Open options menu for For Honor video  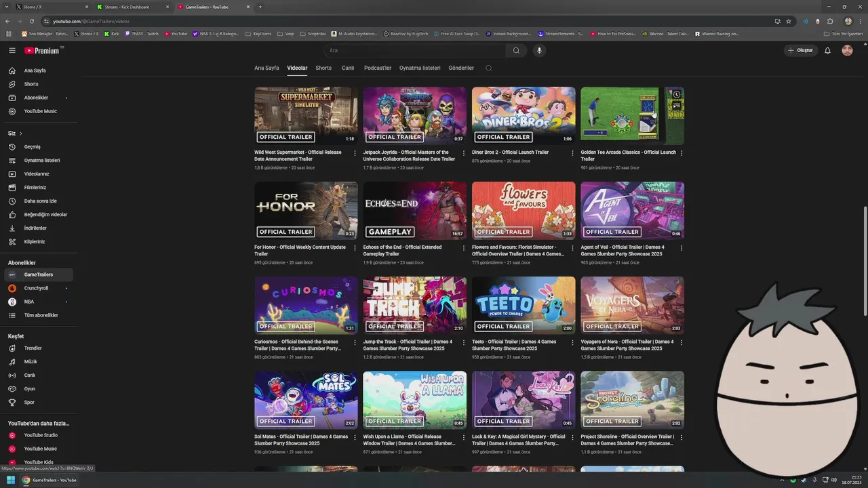click(x=355, y=248)
